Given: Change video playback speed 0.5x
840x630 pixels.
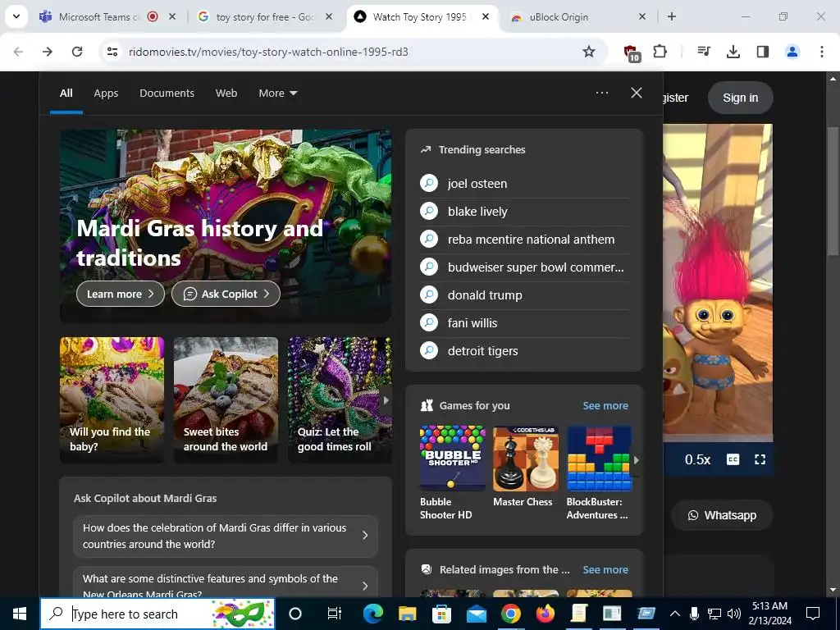Looking at the screenshot, I should (697, 459).
